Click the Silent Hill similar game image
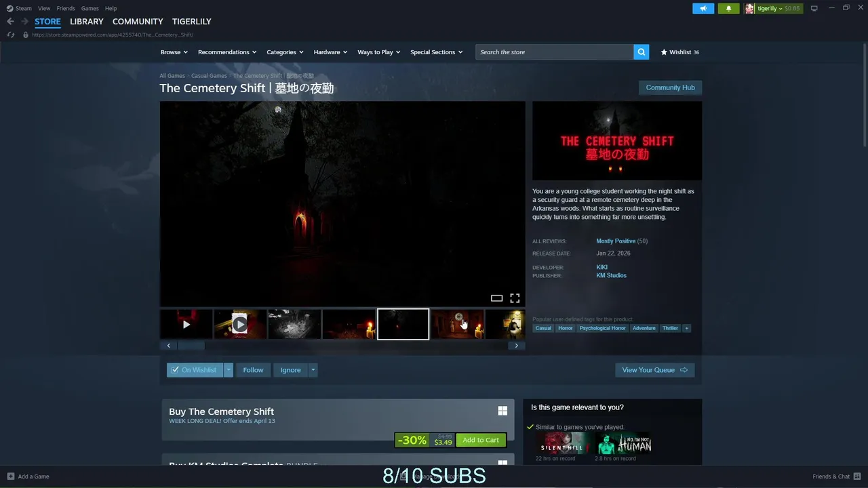 pos(561,443)
